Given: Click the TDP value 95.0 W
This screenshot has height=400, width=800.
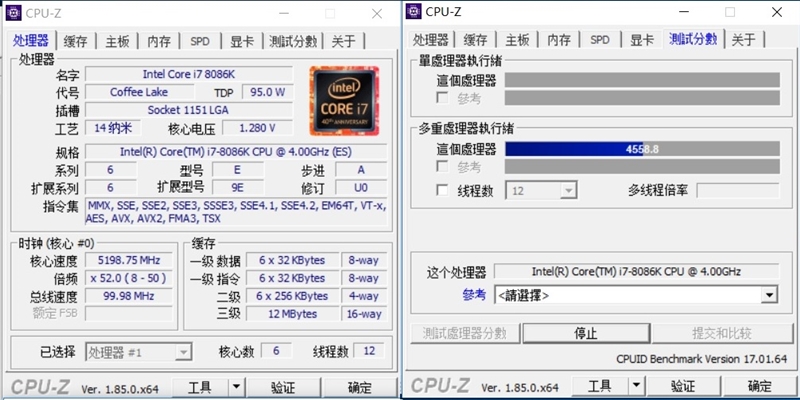Looking at the screenshot, I should coord(267,92).
